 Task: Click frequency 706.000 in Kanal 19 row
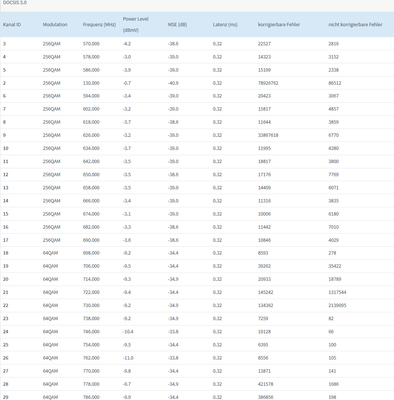pos(91,266)
